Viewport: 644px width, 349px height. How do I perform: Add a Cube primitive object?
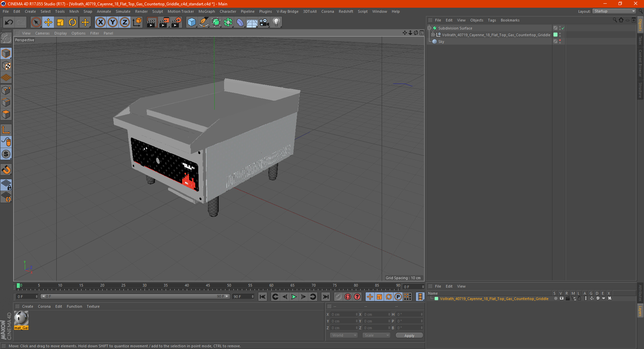coord(192,22)
